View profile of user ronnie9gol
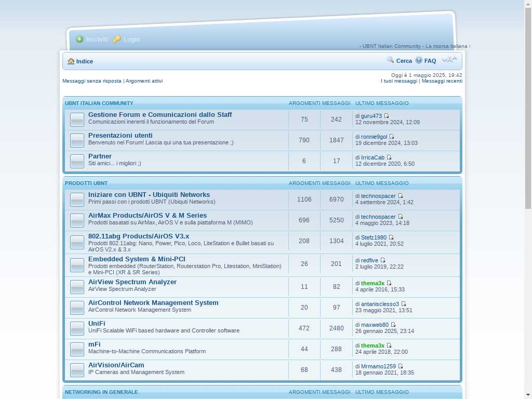Screen dimensions: 532x399 pos(374,137)
